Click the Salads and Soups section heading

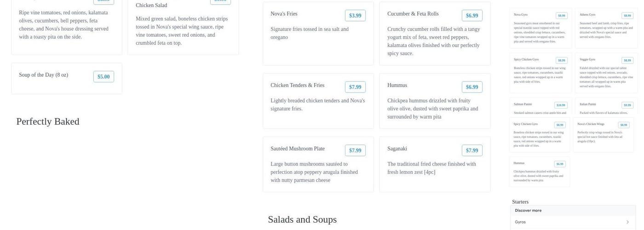(x=302, y=219)
